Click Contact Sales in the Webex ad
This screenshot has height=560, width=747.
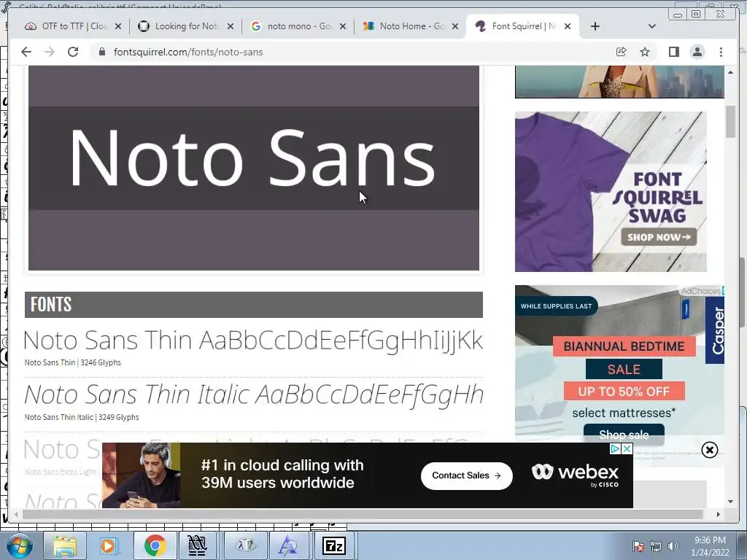[466, 475]
